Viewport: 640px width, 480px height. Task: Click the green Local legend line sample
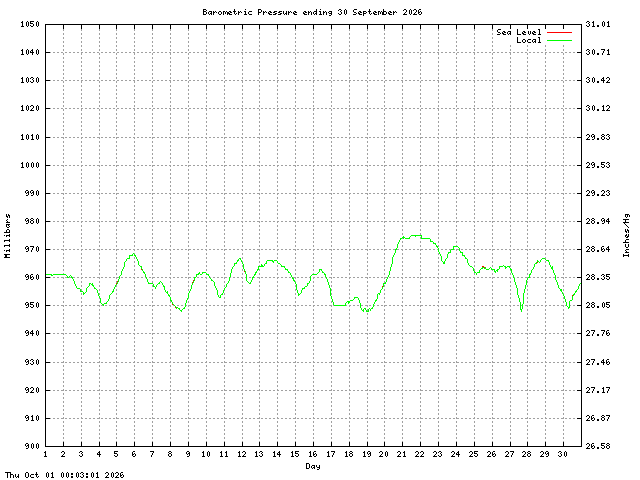(559, 40)
